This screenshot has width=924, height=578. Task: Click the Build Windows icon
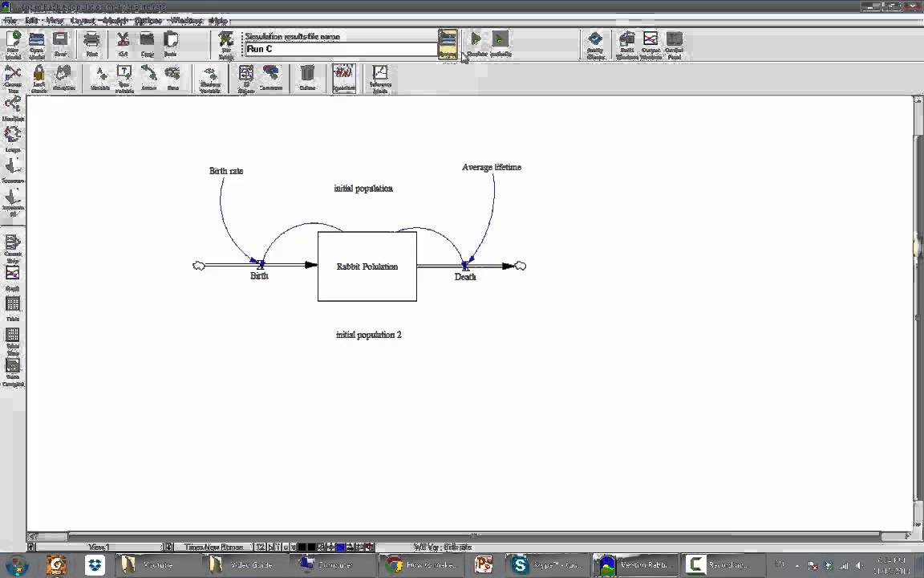(626, 44)
